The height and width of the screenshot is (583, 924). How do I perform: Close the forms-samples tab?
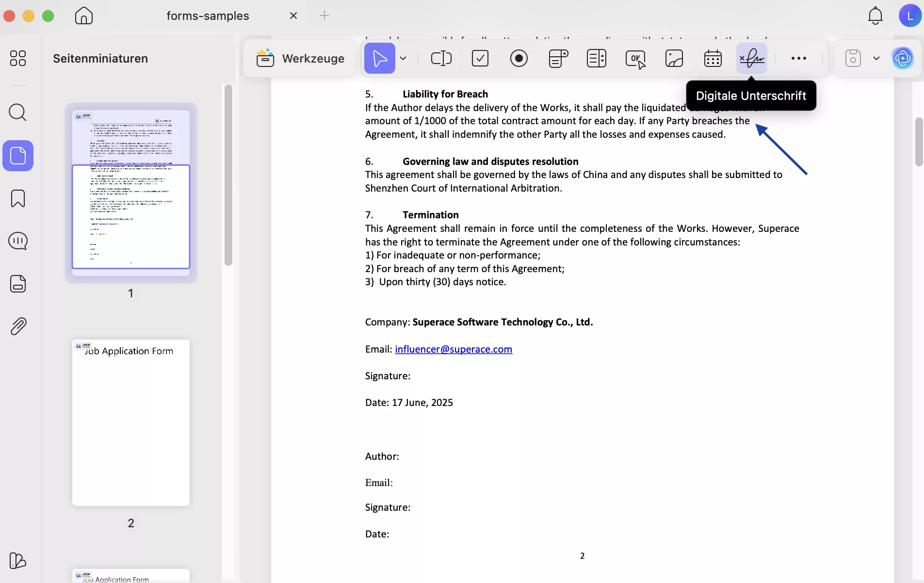click(294, 16)
